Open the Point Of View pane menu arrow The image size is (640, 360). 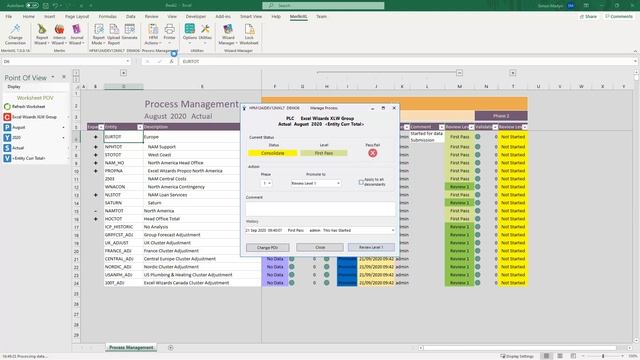point(53,77)
